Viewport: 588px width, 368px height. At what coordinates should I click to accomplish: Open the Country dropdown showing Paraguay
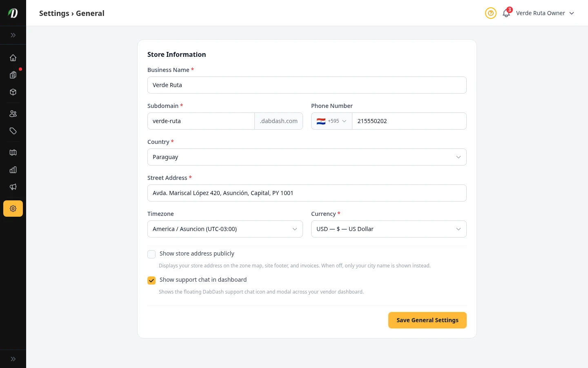pos(307,157)
